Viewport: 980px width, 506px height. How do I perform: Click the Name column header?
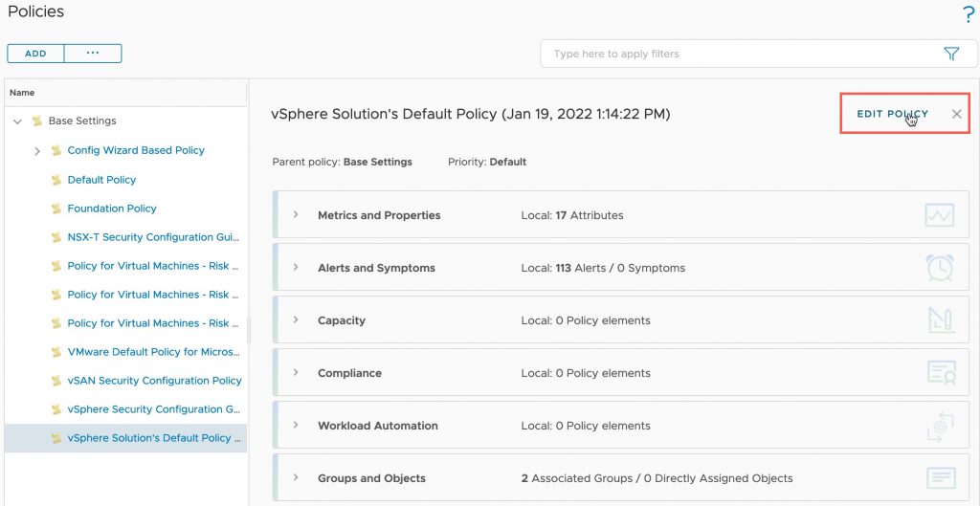125,93
